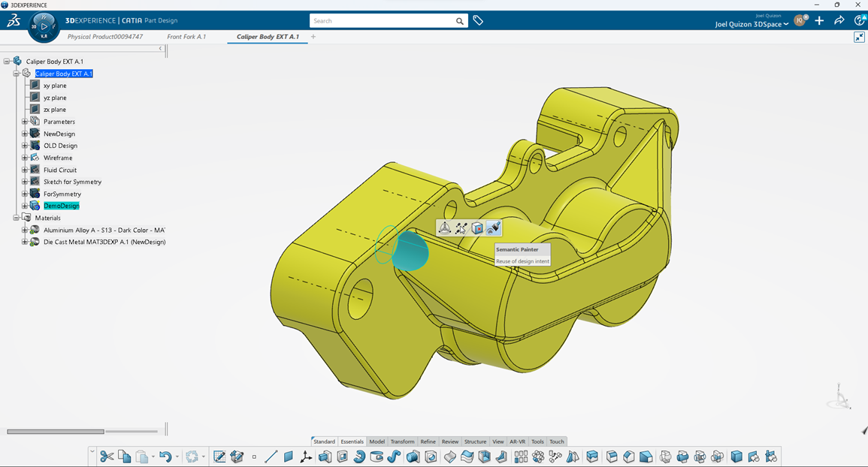Open the Transform toolbar tab
This screenshot has width=868, height=467.
tap(402, 441)
